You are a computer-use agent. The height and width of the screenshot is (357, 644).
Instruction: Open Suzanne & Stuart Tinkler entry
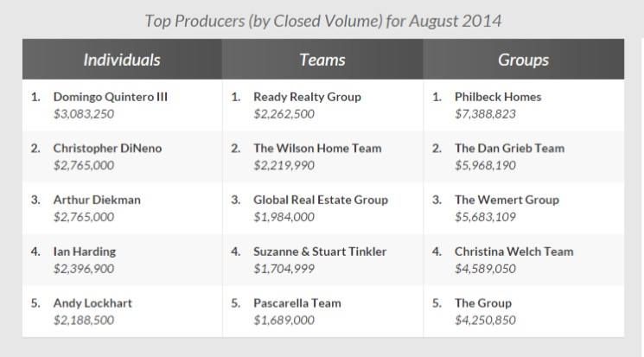point(320,252)
